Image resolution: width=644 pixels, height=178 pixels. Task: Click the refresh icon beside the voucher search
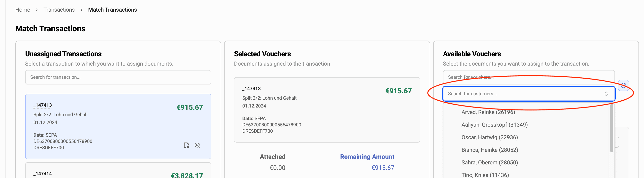624,85
